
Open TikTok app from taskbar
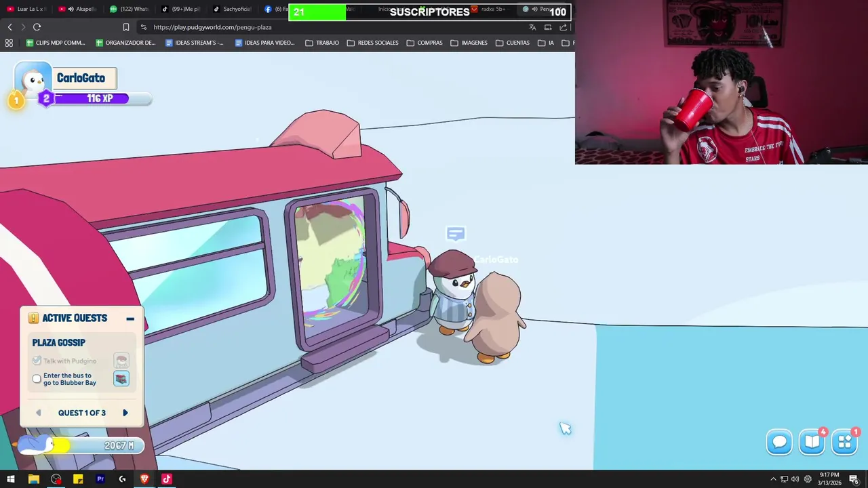coord(167,479)
